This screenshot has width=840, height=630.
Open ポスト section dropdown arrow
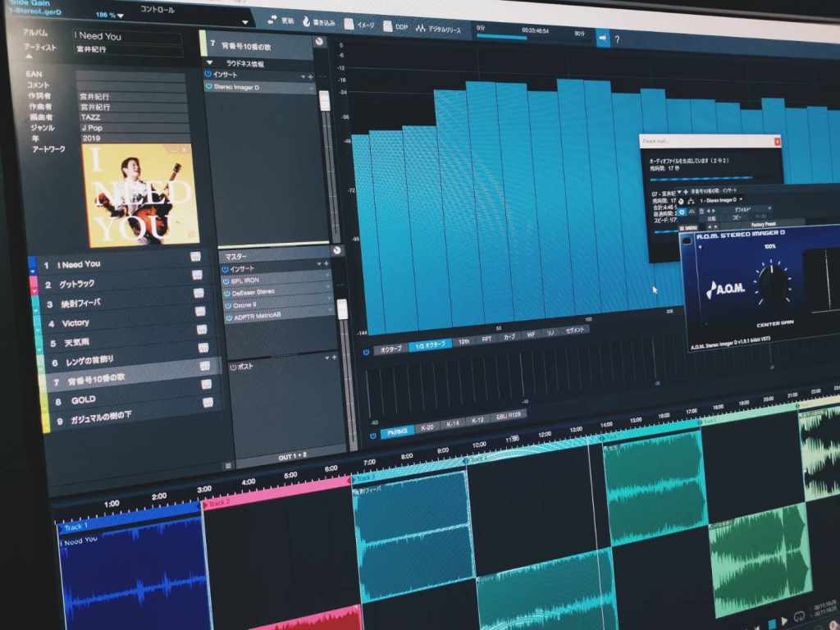(327, 358)
